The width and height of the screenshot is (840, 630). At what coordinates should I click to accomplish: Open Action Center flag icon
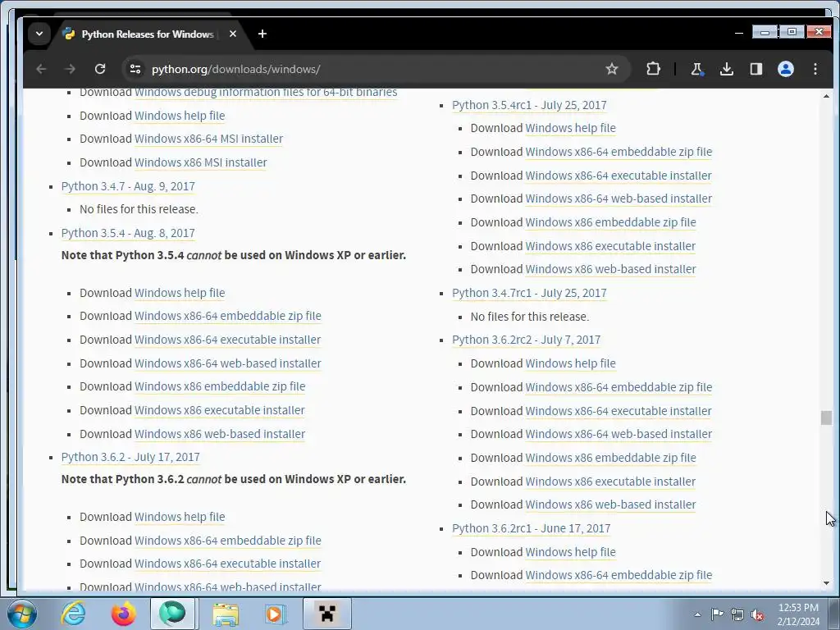point(717,614)
